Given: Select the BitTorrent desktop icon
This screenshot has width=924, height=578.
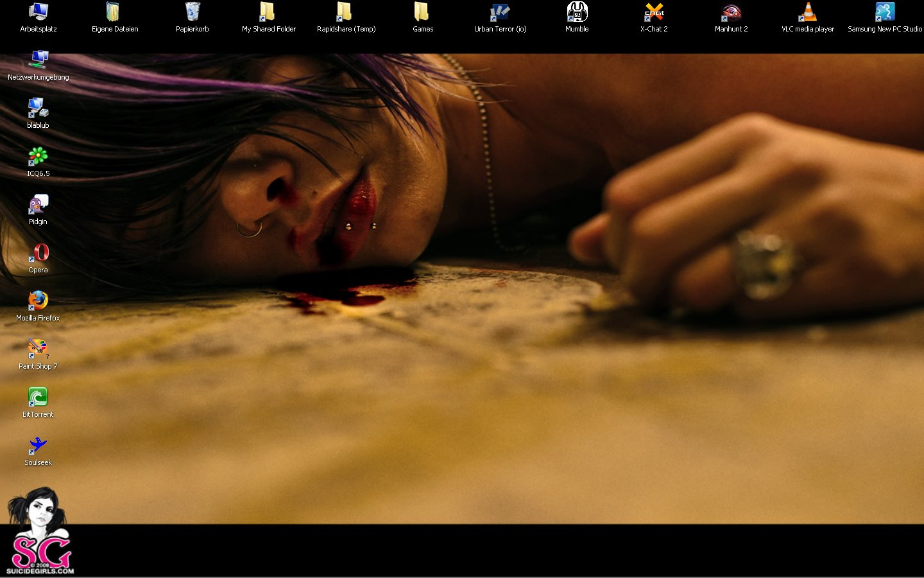Looking at the screenshot, I should 38,398.
